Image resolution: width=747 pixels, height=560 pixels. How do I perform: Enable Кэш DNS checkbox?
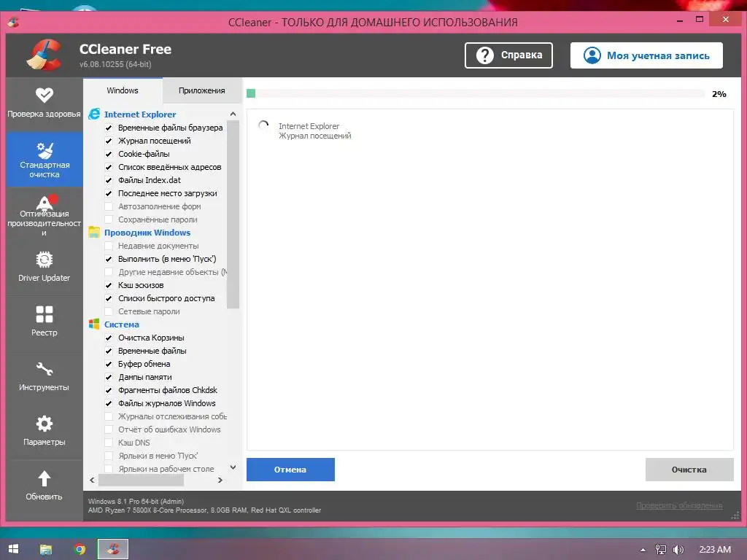[x=109, y=443]
